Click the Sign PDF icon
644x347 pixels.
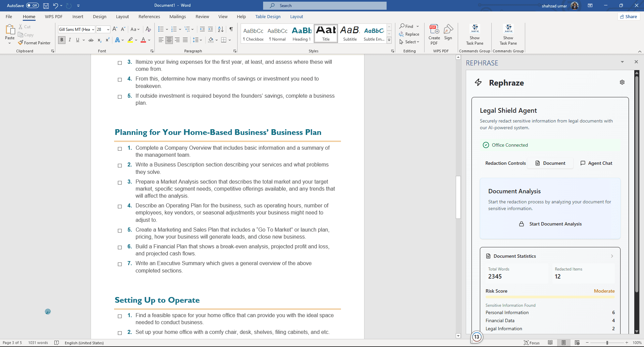point(448,33)
